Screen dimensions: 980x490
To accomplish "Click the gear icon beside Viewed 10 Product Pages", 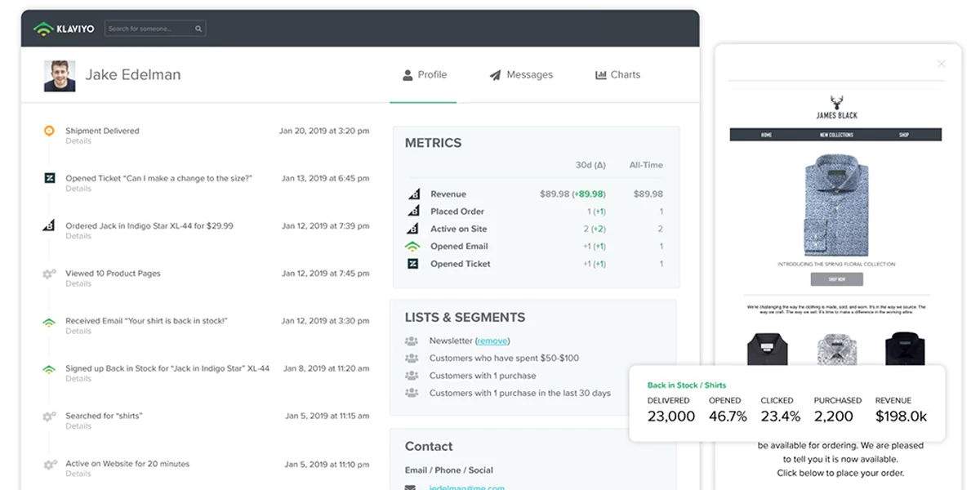I will [49, 274].
